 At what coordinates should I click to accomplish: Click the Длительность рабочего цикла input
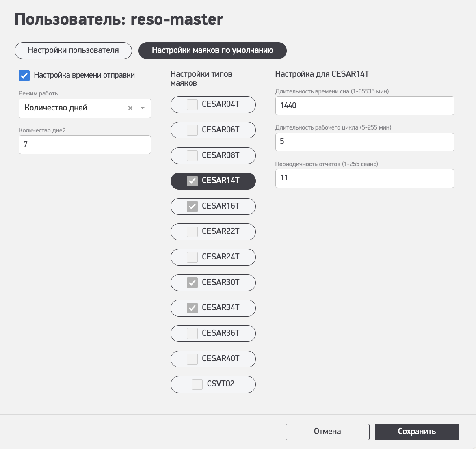[x=364, y=142]
